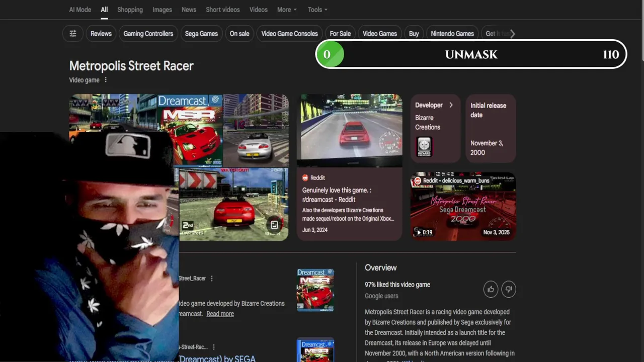The image size is (644, 362).
Task: Click the thumbs down dislike button
Action: (x=509, y=289)
